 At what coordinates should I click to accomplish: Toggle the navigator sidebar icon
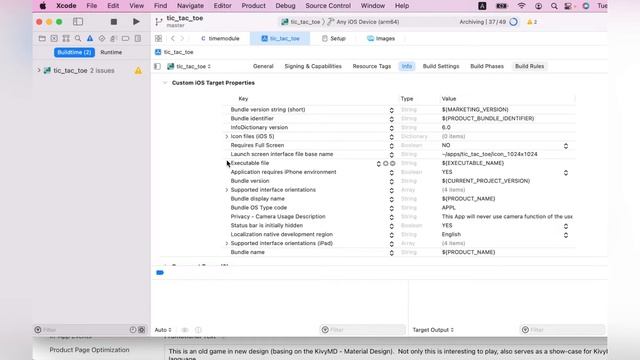pos(78,22)
